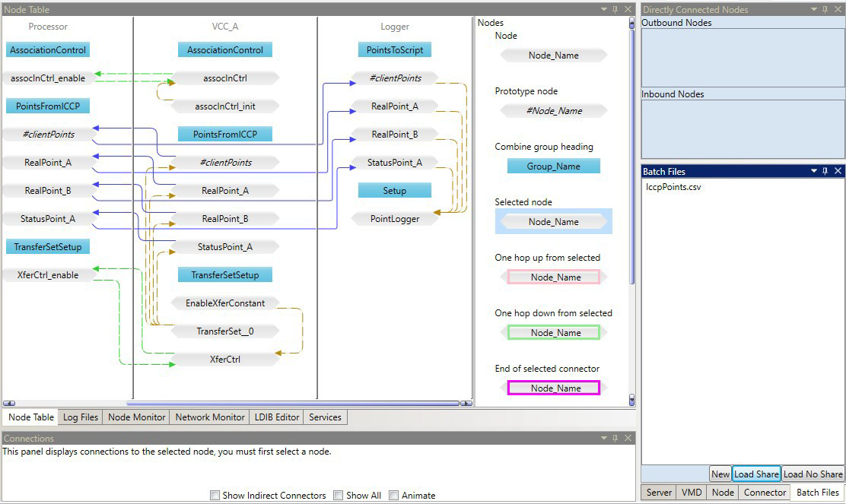The height and width of the screenshot is (504, 846).
Task: Select the TransferSetSetup node in VCC_A
Action: pyautogui.click(x=224, y=274)
